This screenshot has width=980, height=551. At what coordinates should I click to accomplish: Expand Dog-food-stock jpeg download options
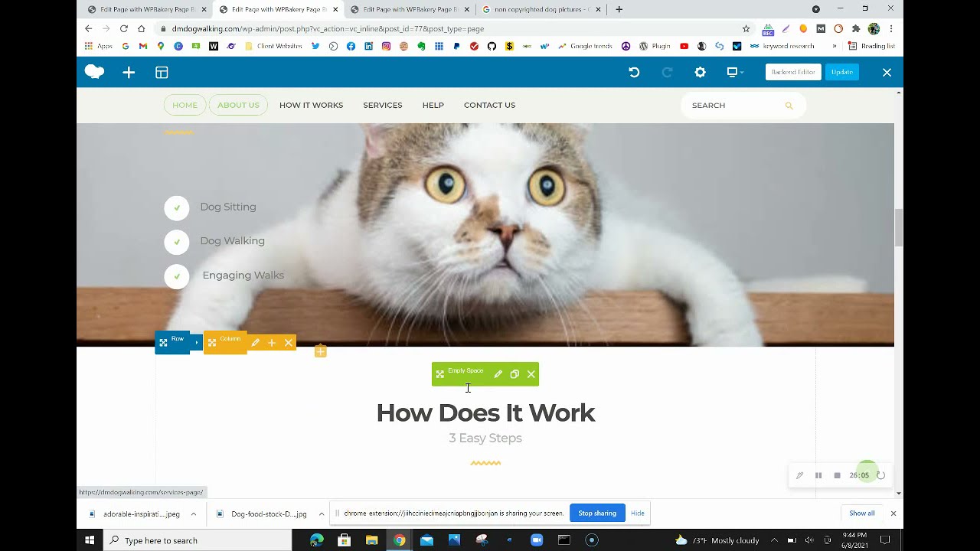coord(321,514)
